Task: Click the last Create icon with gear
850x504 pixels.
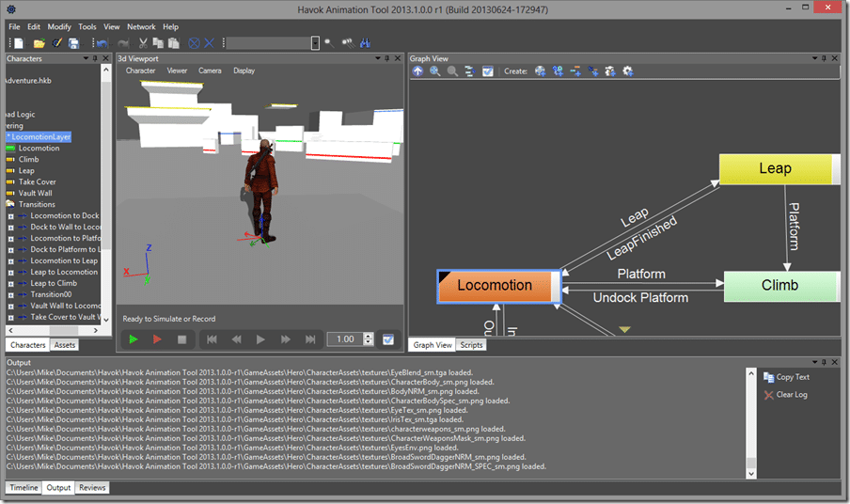Action: (x=628, y=71)
